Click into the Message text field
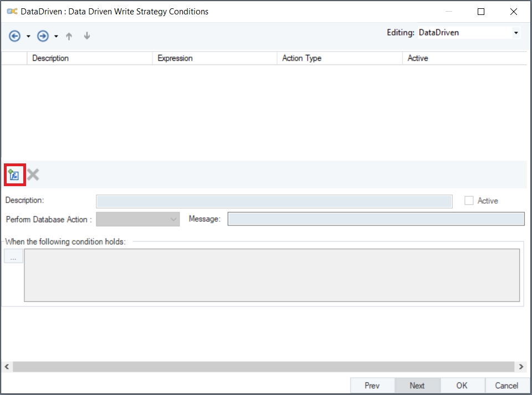This screenshot has height=395, width=532. coord(376,219)
